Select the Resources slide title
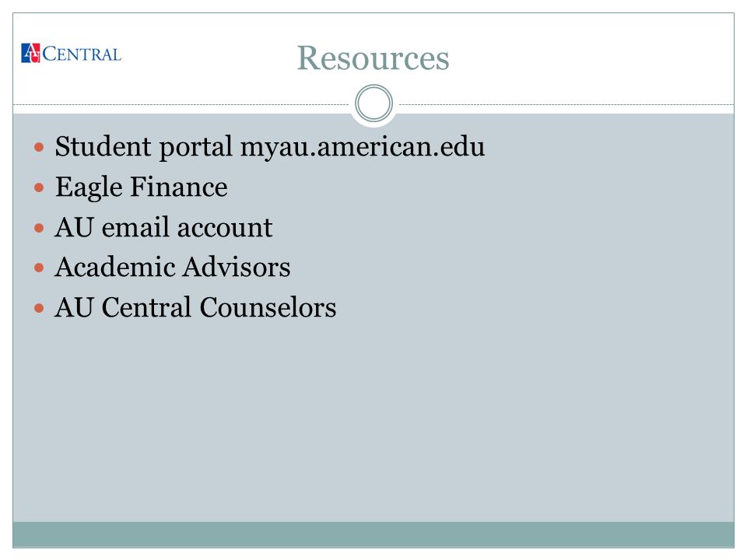This screenshot has width=747, height=560. [373, 58]
